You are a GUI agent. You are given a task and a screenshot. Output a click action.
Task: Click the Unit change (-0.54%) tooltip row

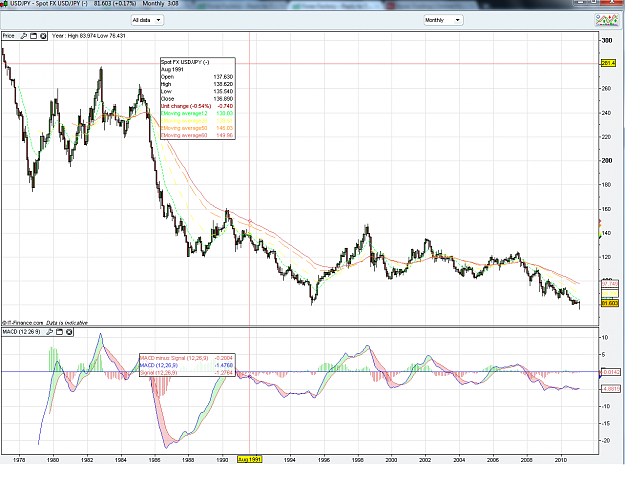[197, 106]
